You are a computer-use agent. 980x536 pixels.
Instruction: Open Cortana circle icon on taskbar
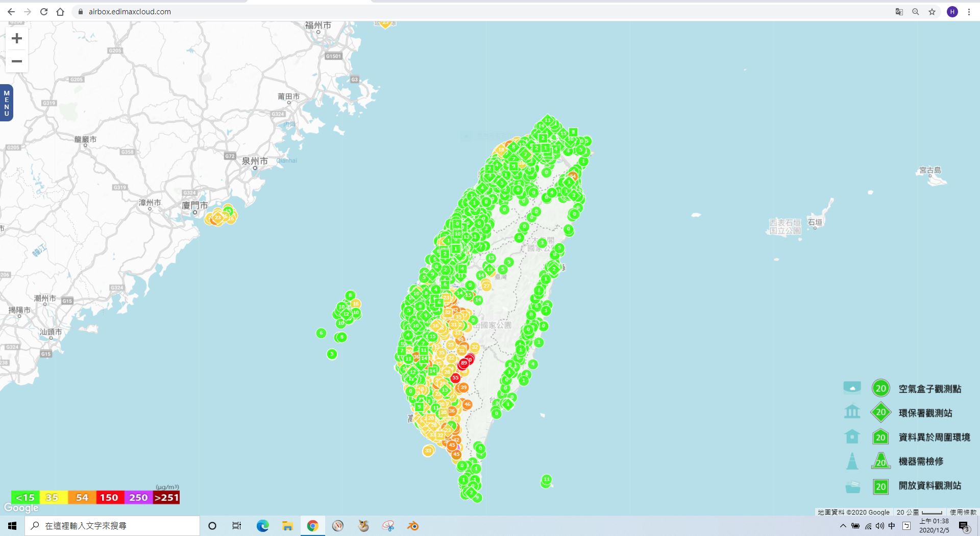click(x=212, y=526)
